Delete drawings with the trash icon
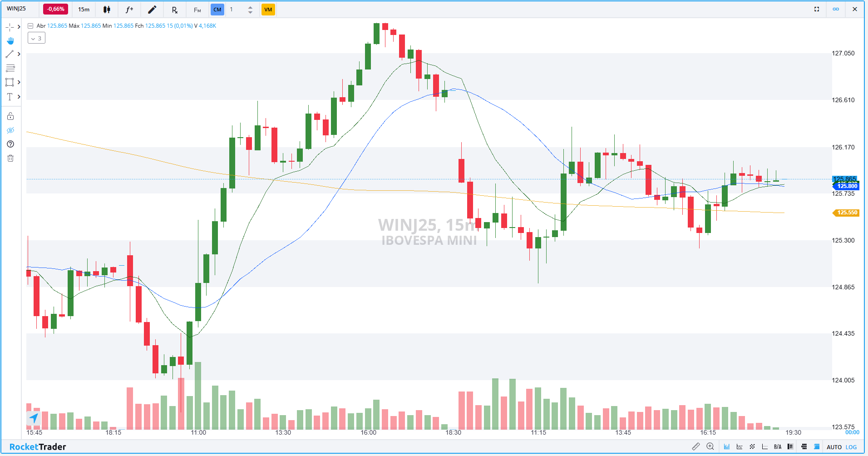The image size is (868, 456). coord(10,159)
